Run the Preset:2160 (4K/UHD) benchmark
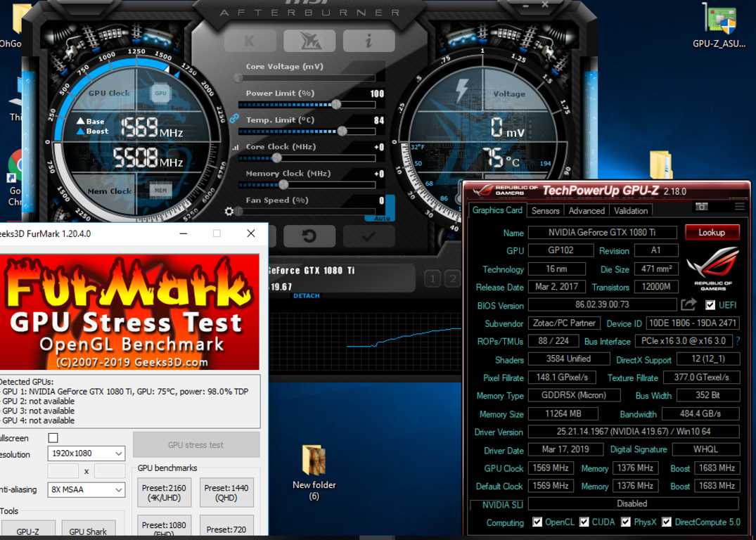Viewport: 756px width, 540px height. [163, 492]
